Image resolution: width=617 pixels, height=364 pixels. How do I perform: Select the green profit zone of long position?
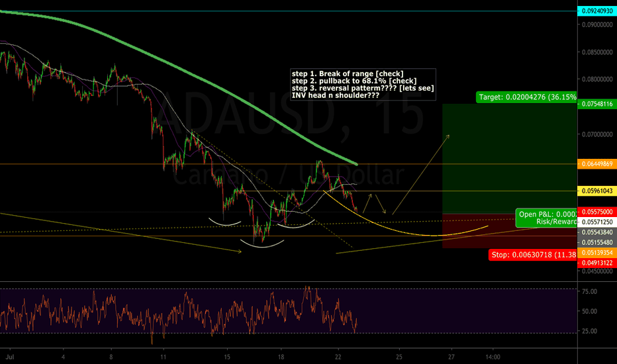point(510,159)
